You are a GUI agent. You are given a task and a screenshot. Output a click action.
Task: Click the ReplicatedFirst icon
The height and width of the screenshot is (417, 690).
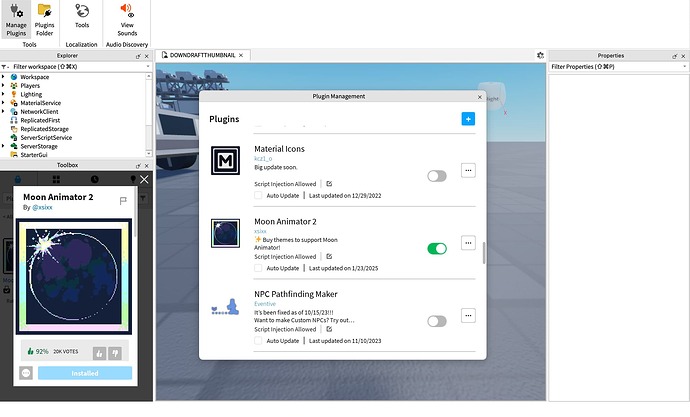[x=14, y=120]
